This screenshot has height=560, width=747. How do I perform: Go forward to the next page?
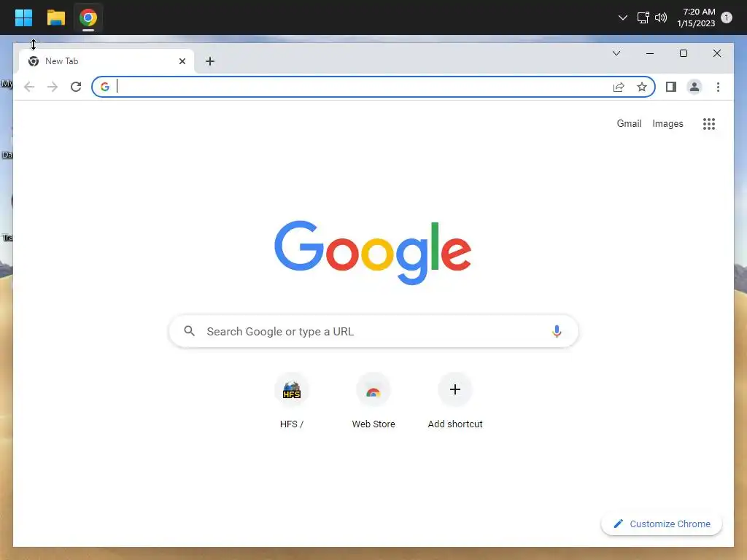(x=53, y=87)
